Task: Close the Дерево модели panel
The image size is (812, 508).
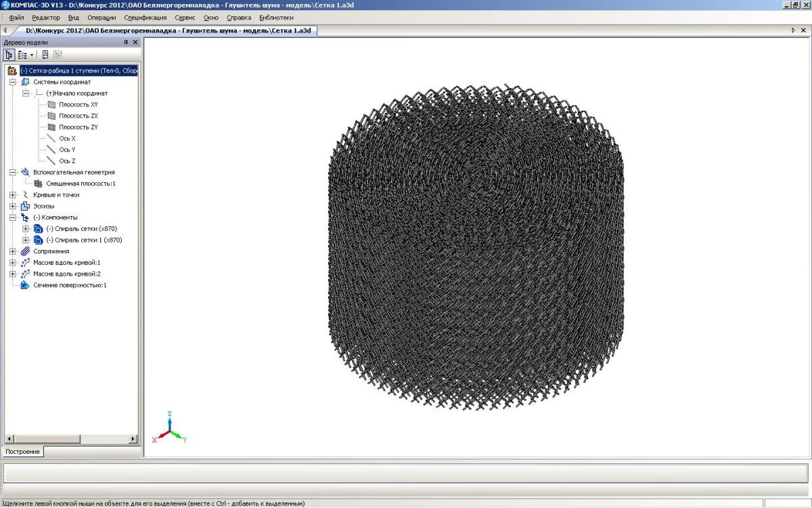Action: coord(135,42)
